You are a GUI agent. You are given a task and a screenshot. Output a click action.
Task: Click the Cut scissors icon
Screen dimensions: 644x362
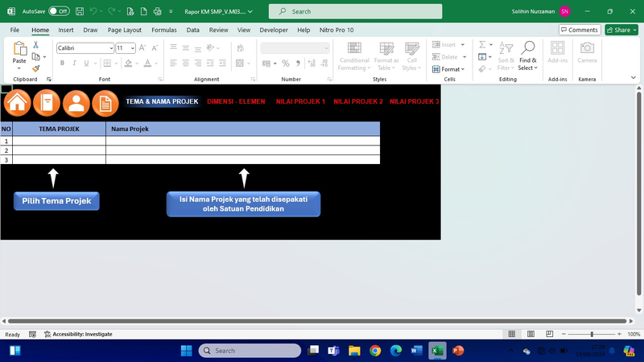click(35, 45)
